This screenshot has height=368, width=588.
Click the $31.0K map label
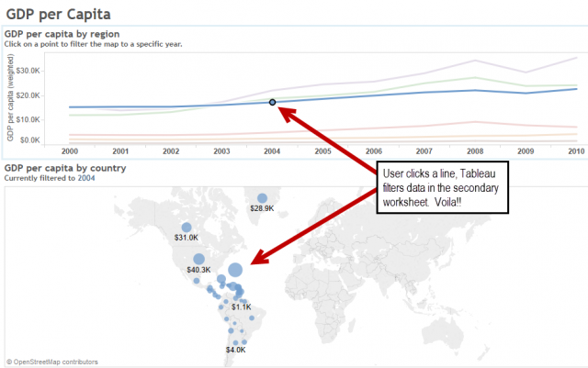(187, 238)
